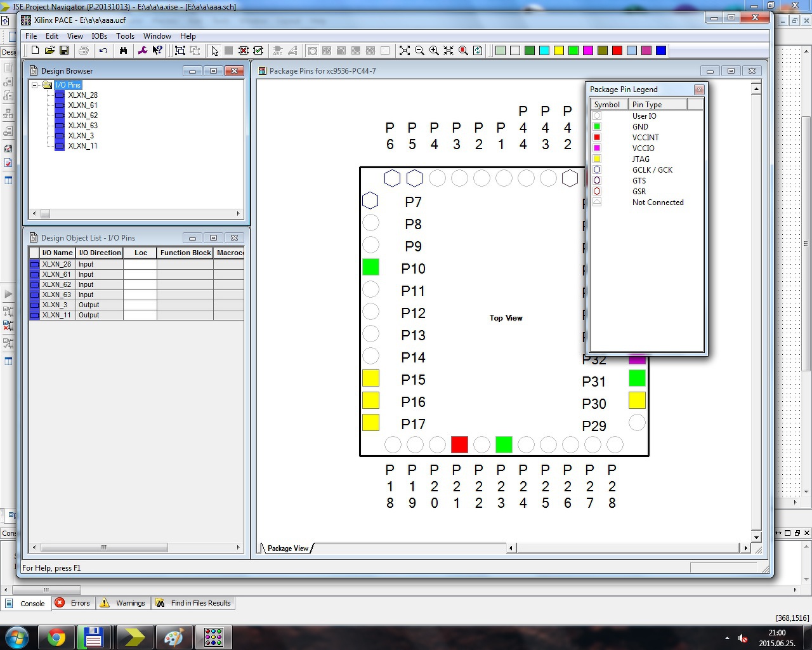The image size is (812, 650).
Task: Open a file using the folder icon
Action: tap(49, 51)
